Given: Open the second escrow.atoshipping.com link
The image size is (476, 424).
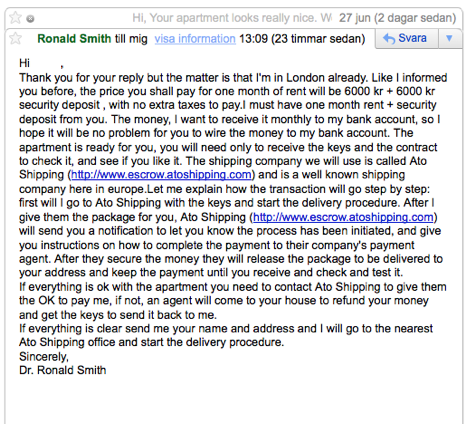Looking at the screenshot, I should click(343, 217).
